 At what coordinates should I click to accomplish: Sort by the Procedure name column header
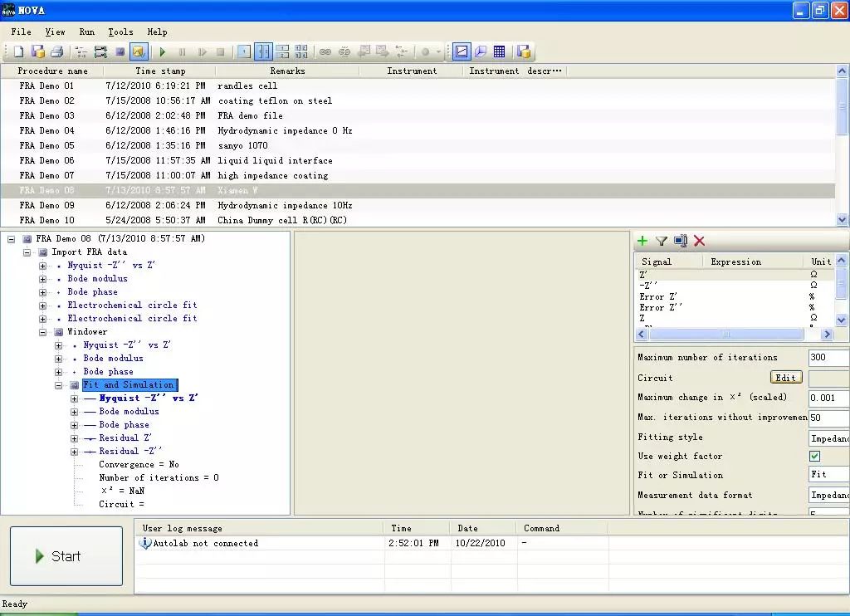click(52, 71)
